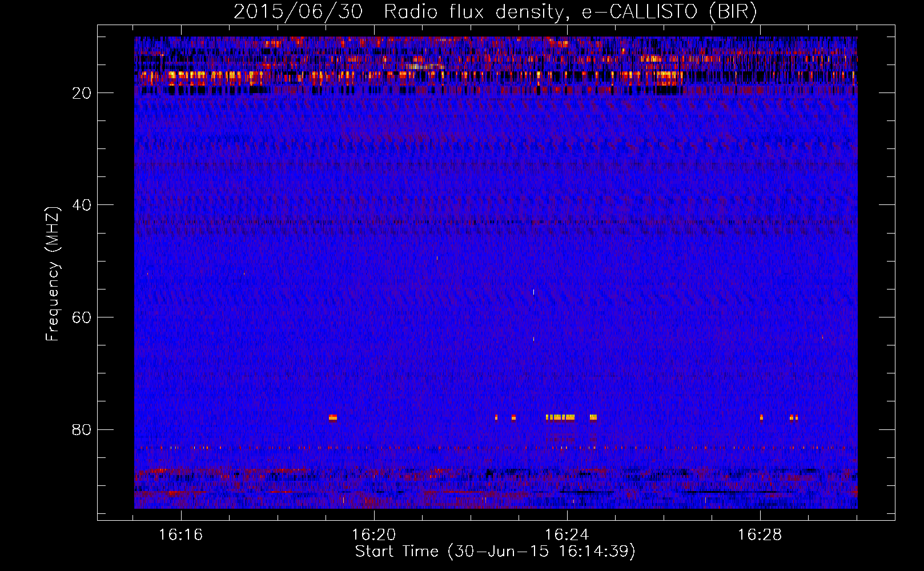
Task: Select the 16:28 time tick label
Action: 760,535
